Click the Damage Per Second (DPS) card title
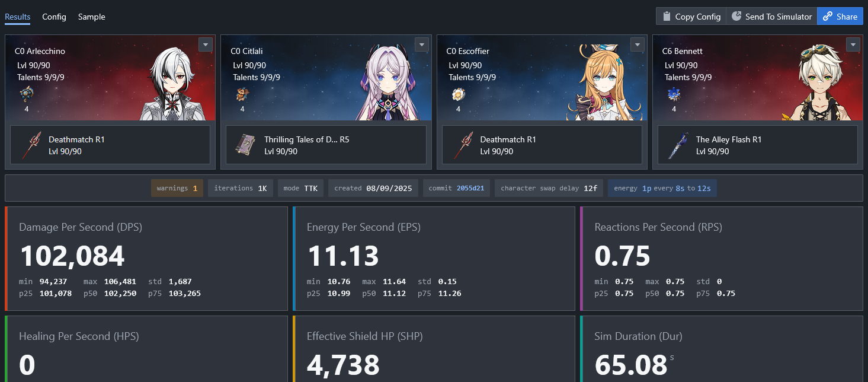The image size is (868, 382). click(81, 227)
